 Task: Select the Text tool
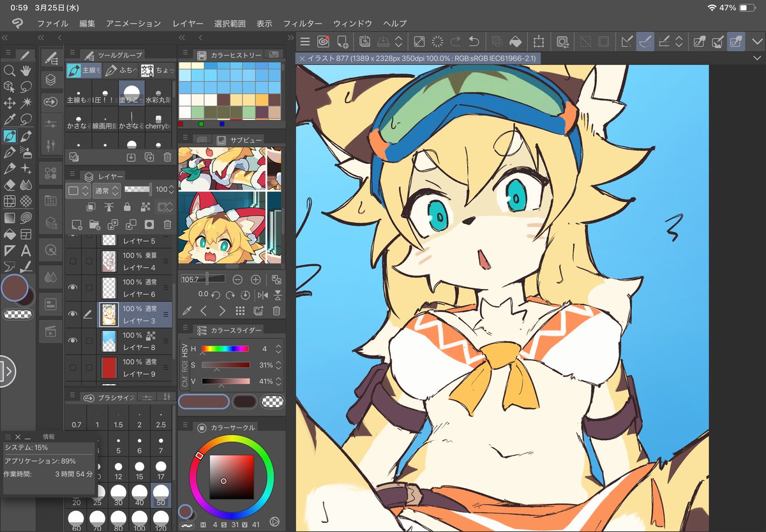click(26, 251)
